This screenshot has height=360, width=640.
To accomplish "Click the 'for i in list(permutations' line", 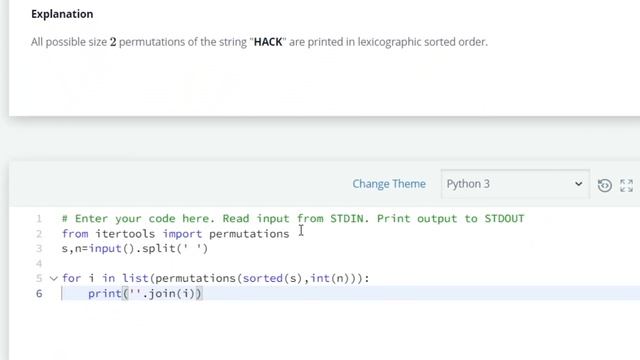I will (216, 278).
